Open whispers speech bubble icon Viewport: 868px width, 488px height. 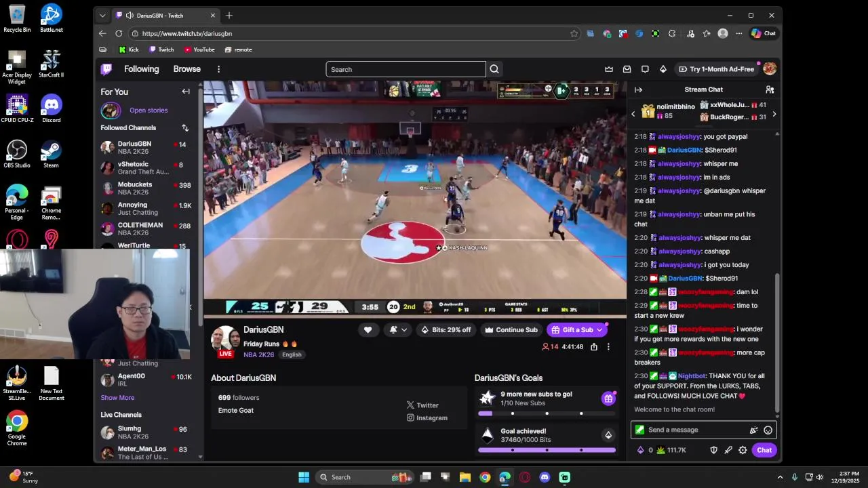645,69
